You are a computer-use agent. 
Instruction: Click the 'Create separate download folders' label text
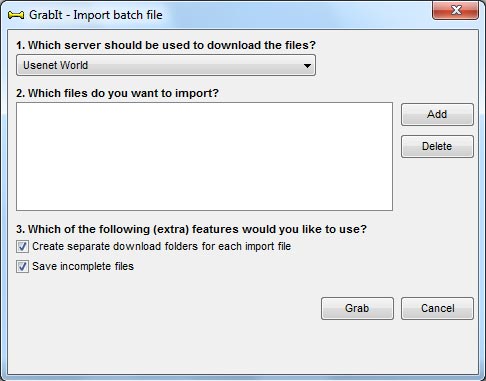pos(161,246)
